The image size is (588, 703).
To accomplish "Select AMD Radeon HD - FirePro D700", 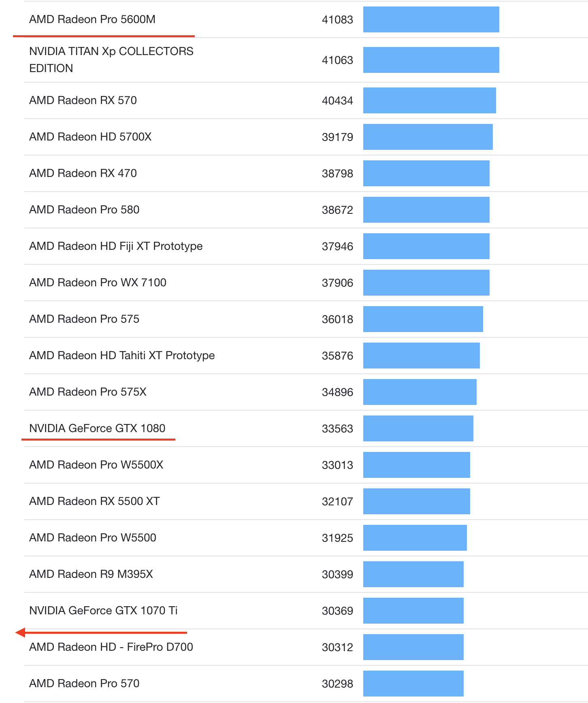I will tap(111, 647).
